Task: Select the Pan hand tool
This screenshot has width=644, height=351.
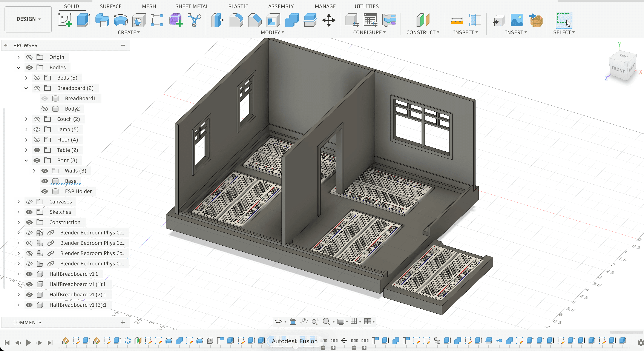Action: [x=304, y=321]
